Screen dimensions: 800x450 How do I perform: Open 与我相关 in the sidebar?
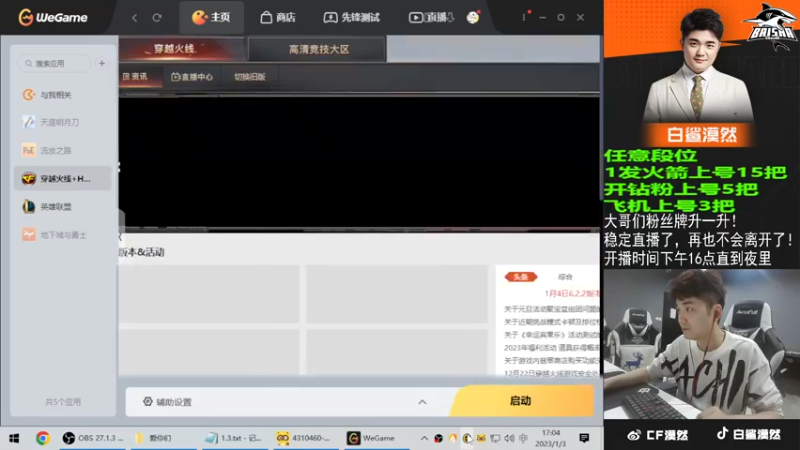pos(62,95)
